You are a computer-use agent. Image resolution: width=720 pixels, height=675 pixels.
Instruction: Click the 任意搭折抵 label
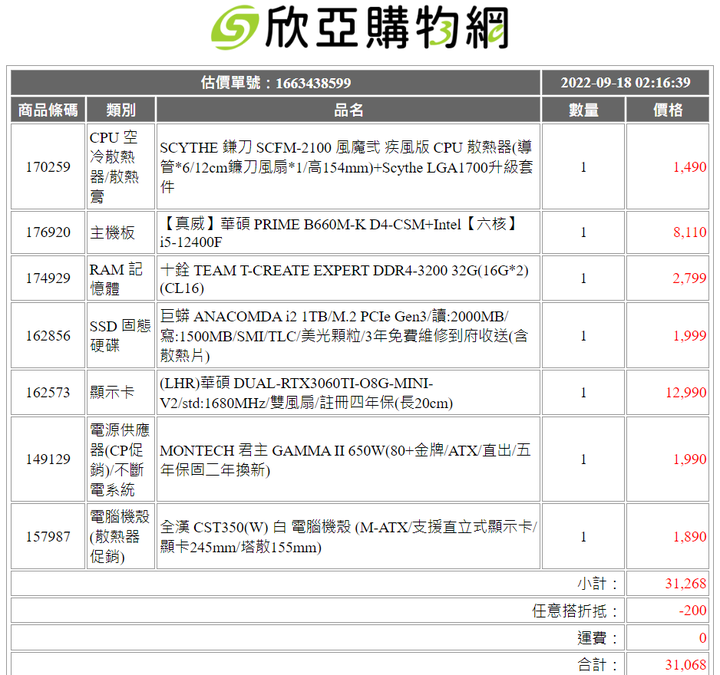tap(575, 611)
